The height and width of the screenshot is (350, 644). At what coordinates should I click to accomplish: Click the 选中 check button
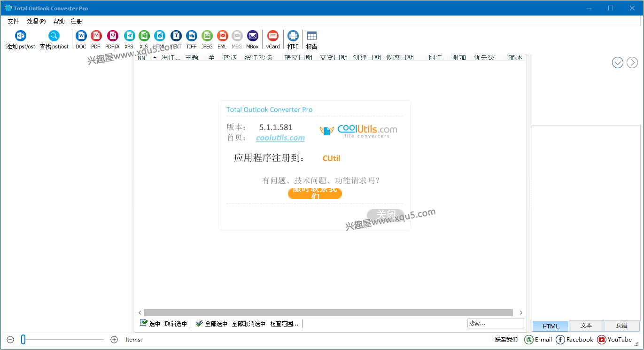pyautogui.click(x=150, y=324)
